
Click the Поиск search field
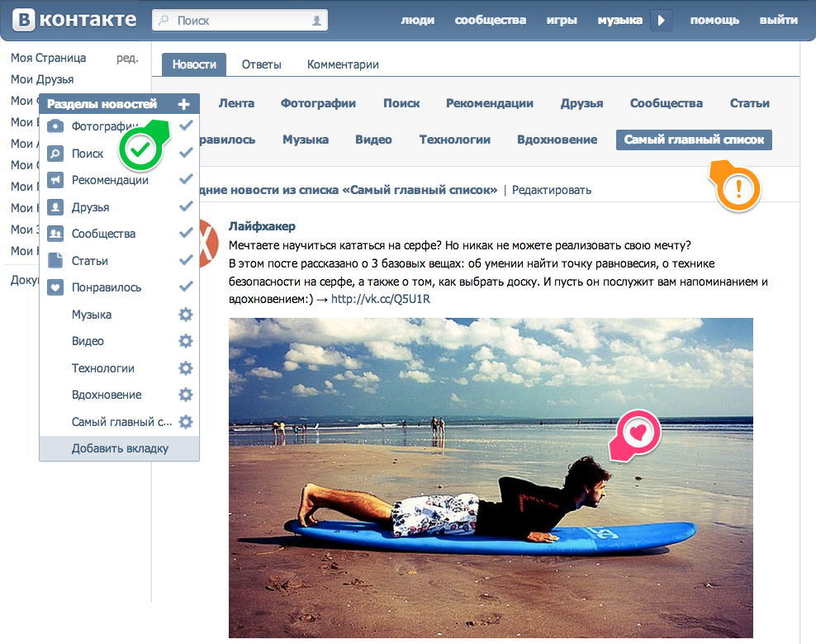[x=240, y=19]
